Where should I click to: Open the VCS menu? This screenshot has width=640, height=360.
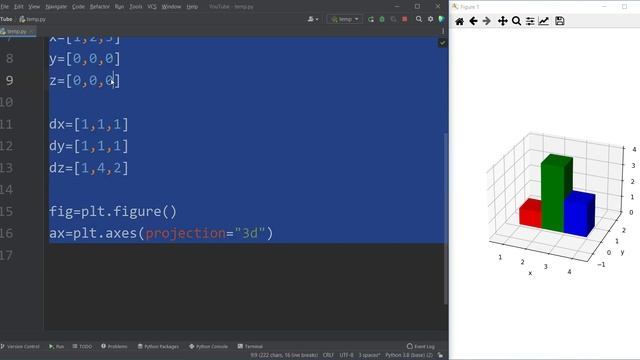point(152,7)
